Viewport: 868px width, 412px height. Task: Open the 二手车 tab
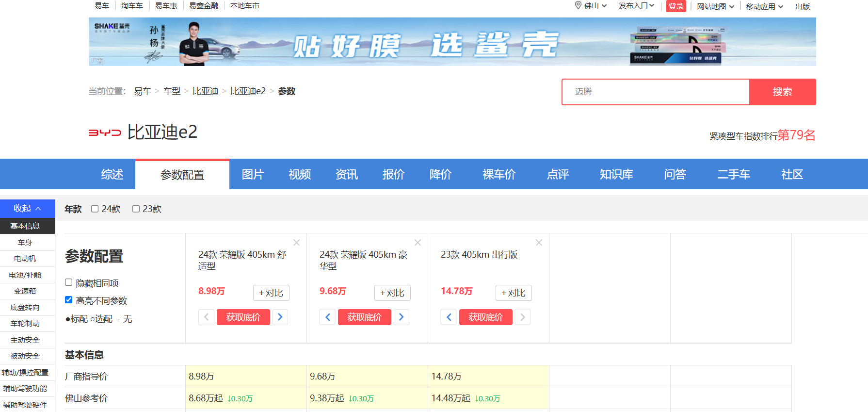[734, 174]
